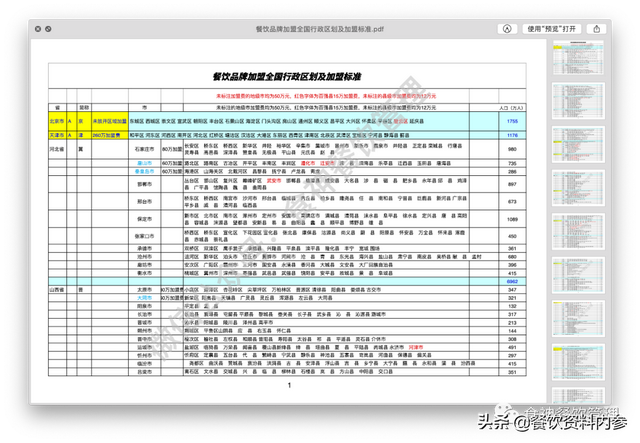Image resolution: width=640 pixels, height=443 pixels.
Task: Click the 阳泉市 city cell
Action: (x=144, y=306)
